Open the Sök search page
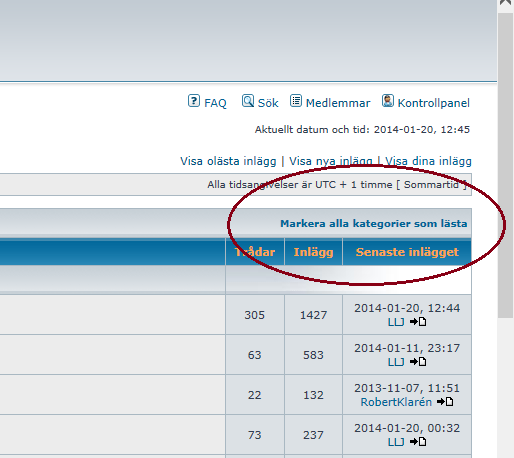514x458 pixels. point(268,103)
